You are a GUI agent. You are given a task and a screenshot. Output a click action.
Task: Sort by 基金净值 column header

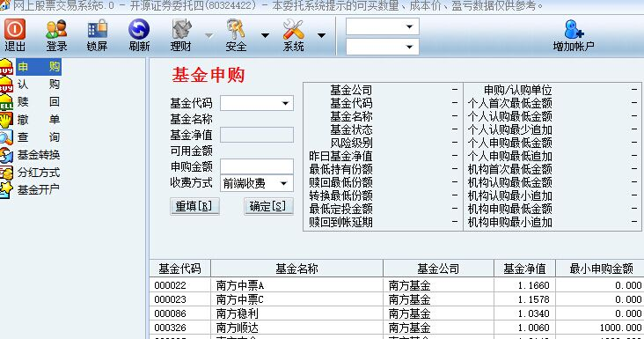click(x=524, y=269)
